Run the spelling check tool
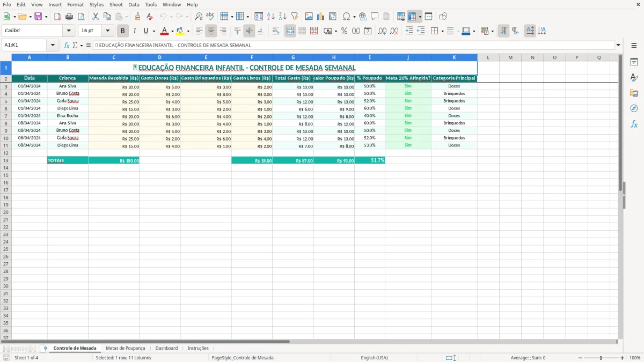This screenshot has width=644, height=362. (x=210, y=17)
